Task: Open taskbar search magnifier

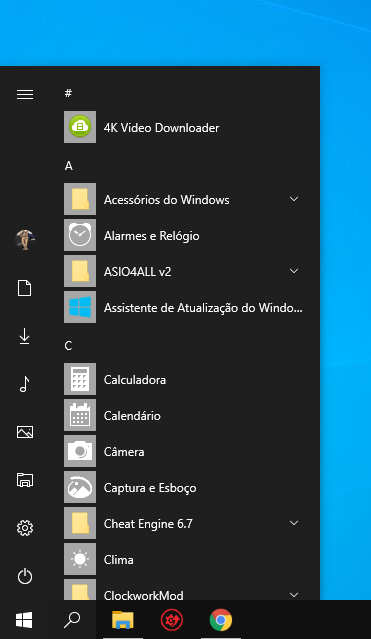Action: [x=72, y=620]
